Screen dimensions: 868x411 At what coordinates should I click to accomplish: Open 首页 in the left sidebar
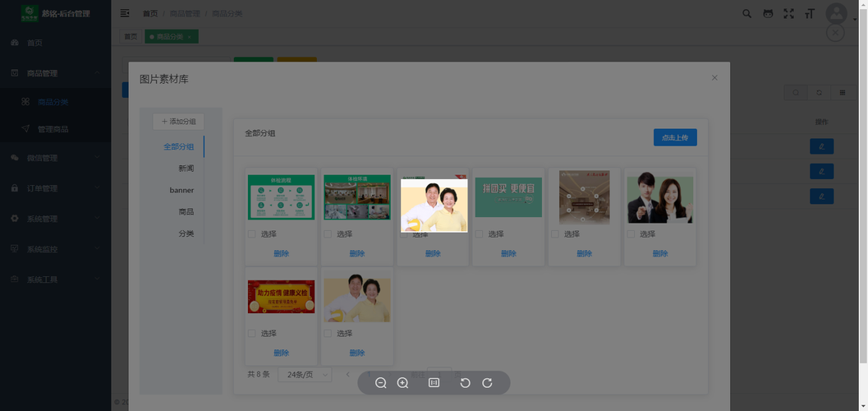(x=55, y=43)
